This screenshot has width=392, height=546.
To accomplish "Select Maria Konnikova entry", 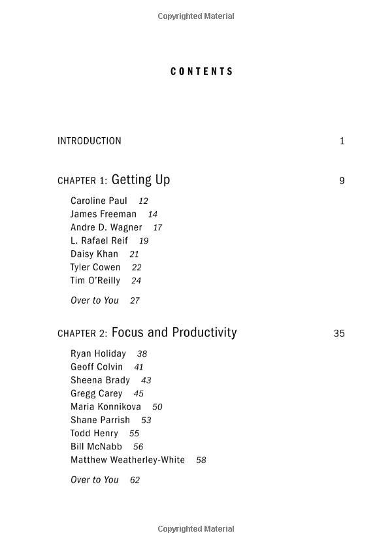I will [106, 407].
